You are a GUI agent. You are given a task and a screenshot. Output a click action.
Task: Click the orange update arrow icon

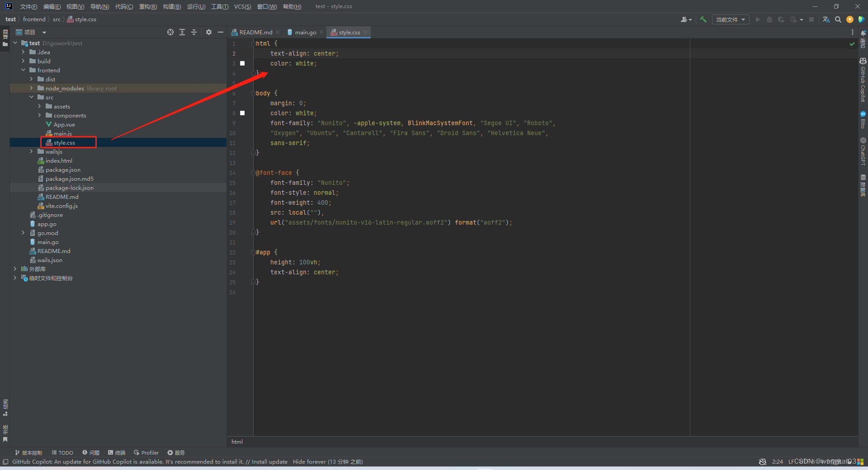(850, 19)
